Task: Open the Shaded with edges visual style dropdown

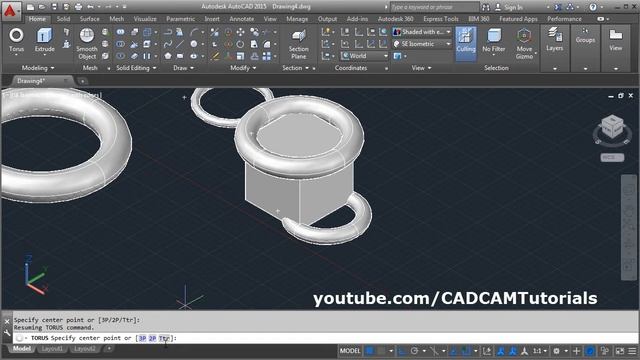Action: point(422,32)
